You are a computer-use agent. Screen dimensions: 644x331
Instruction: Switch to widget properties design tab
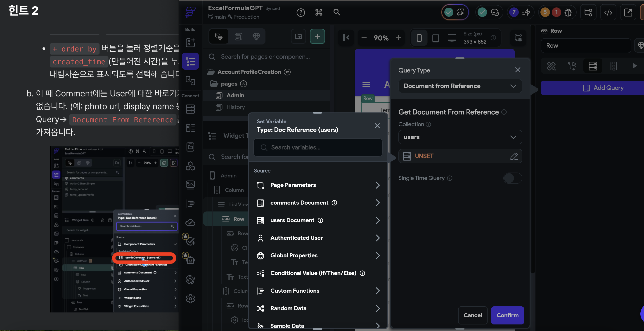(551, 66)
